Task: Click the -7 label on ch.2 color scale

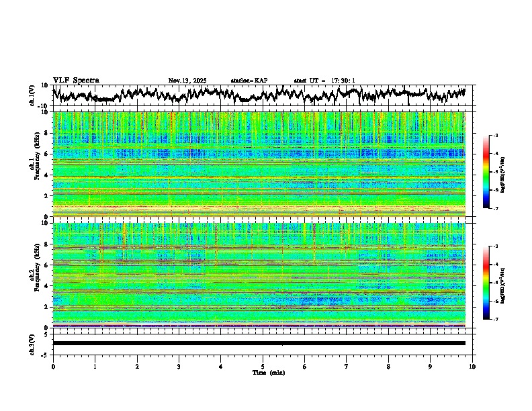Action: (x=495, y=320)
